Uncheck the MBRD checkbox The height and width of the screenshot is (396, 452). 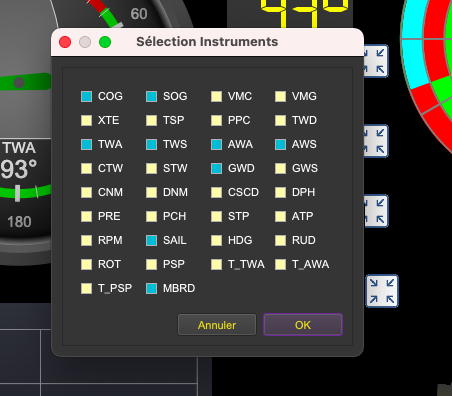152,288
